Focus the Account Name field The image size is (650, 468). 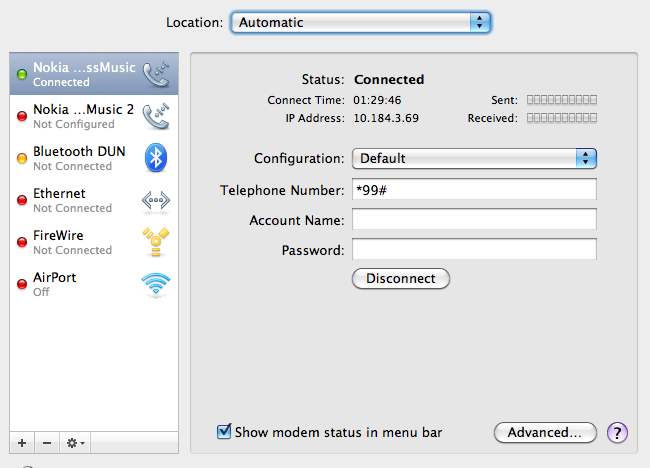pos(474,220)
